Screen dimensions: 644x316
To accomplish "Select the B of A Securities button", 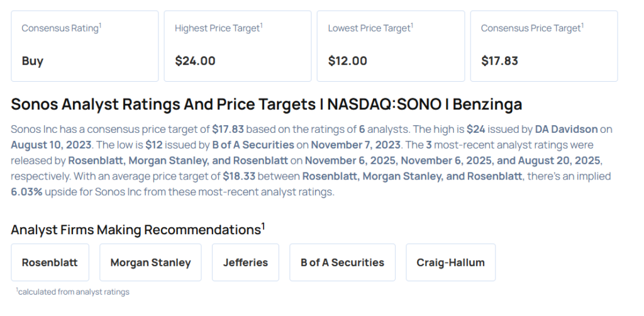I will point(342,262).
